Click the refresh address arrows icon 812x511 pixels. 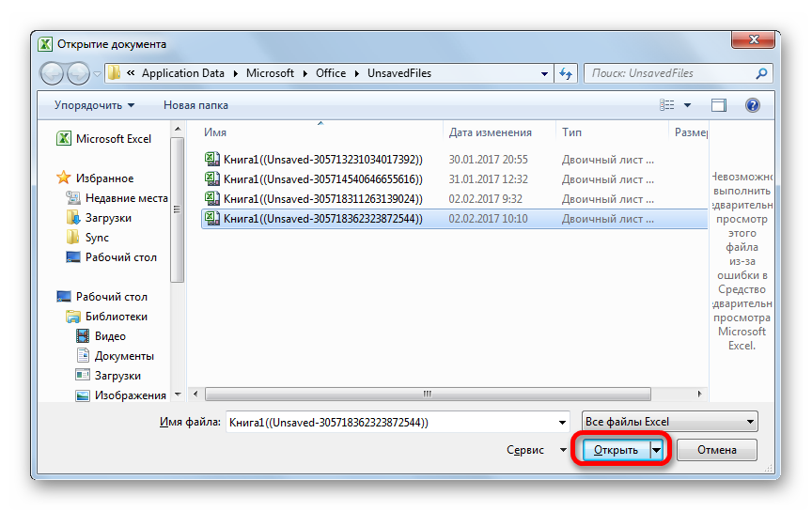566,73
